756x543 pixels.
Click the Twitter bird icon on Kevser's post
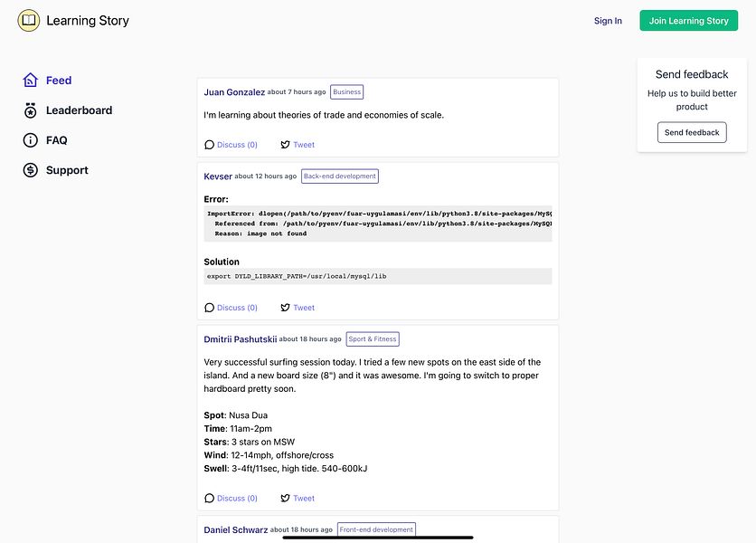[x=286, y=308]
